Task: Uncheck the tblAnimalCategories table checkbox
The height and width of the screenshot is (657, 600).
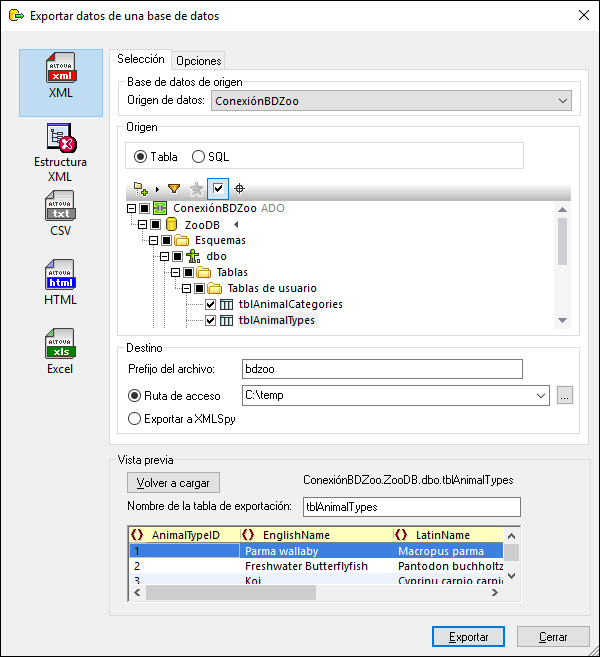Action: coord(210,304)
